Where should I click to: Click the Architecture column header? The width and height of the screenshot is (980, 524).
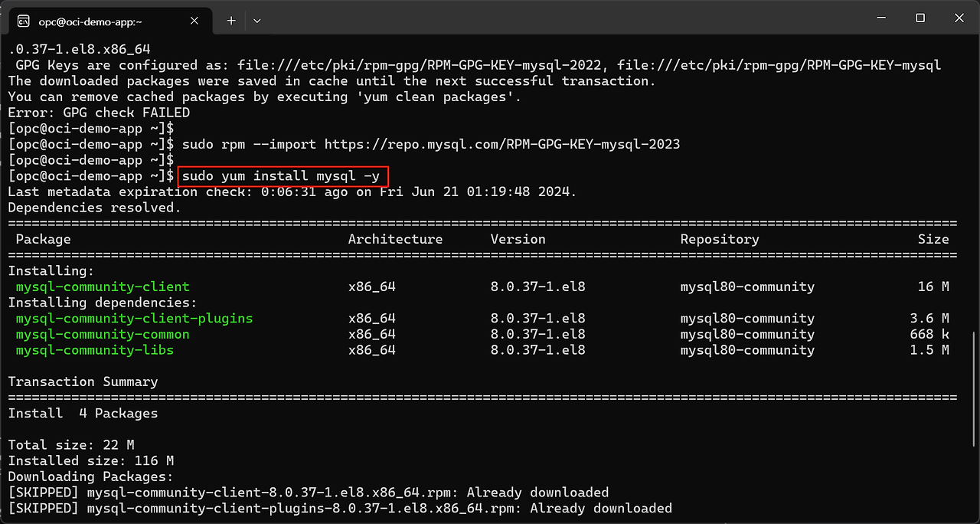click(395, 239)
